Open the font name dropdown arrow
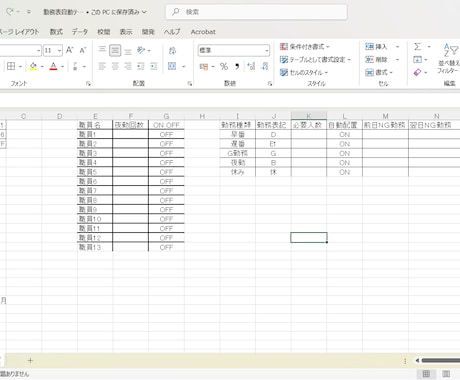 tap(39, 51)
